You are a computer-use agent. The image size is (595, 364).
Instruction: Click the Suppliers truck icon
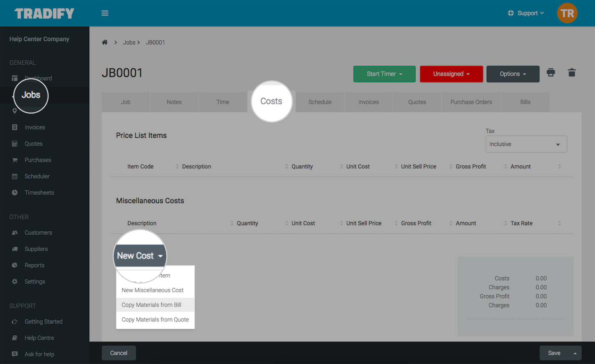point(15,249)
